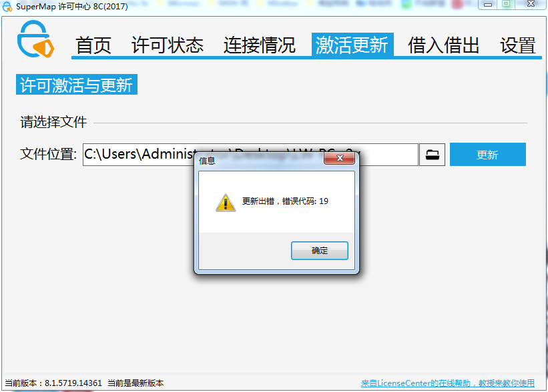Click the active 激活更新 tab
Image resolution: width=548 pixels, height=392 pixels.
click(x=352, y=45)
